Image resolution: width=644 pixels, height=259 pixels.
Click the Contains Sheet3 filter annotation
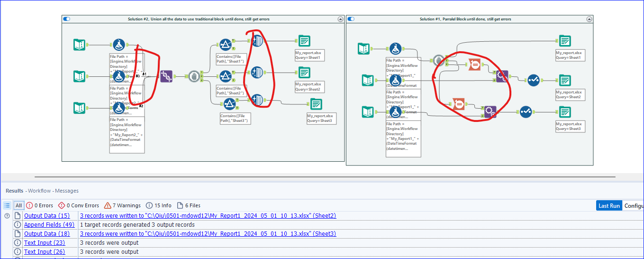[235, 119]
